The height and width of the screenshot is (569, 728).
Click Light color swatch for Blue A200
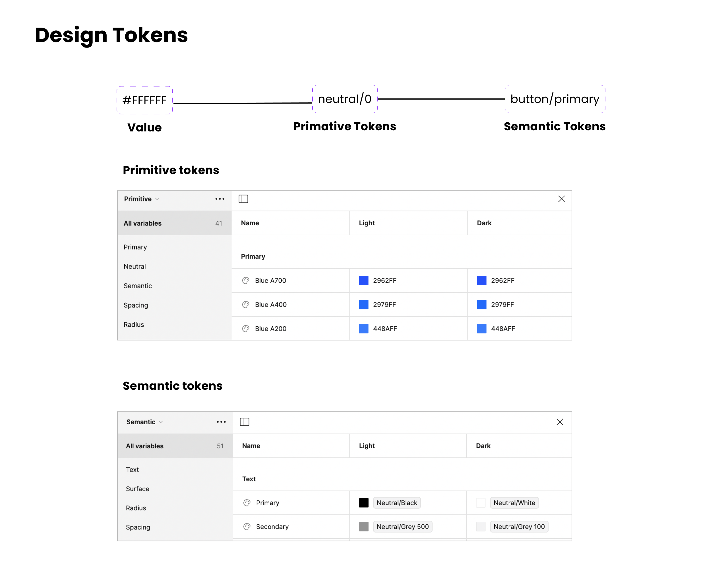363,329
